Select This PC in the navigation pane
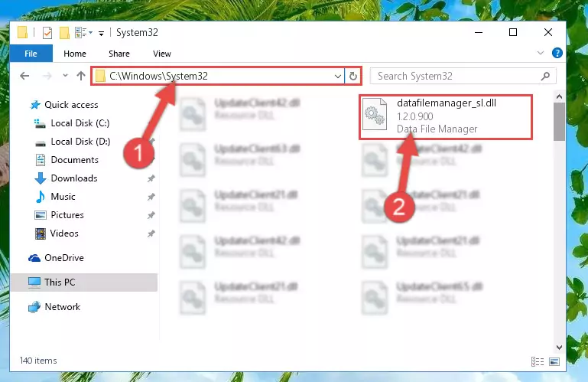Viewport: 588px width, 382px height. pos(83,282)
